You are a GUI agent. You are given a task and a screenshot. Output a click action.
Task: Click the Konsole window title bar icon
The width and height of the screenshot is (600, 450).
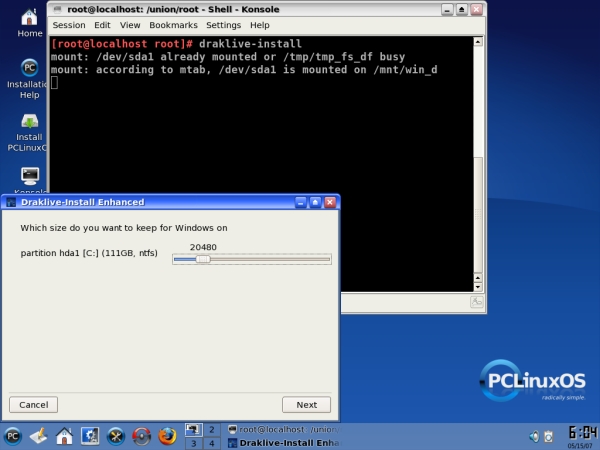point(57,10)
